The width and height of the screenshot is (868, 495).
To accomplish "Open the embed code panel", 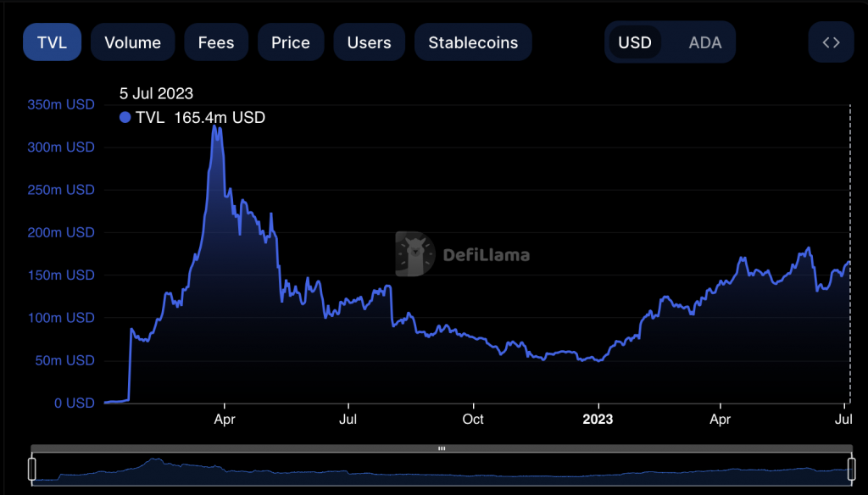I will 831,42.
